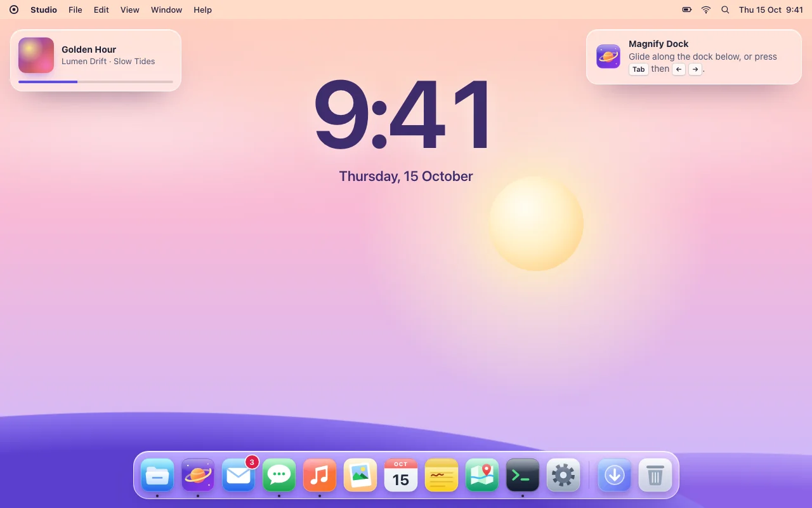Click the "Thursday, 15 October" date text
Screen dimensions: 812x508
406,177
